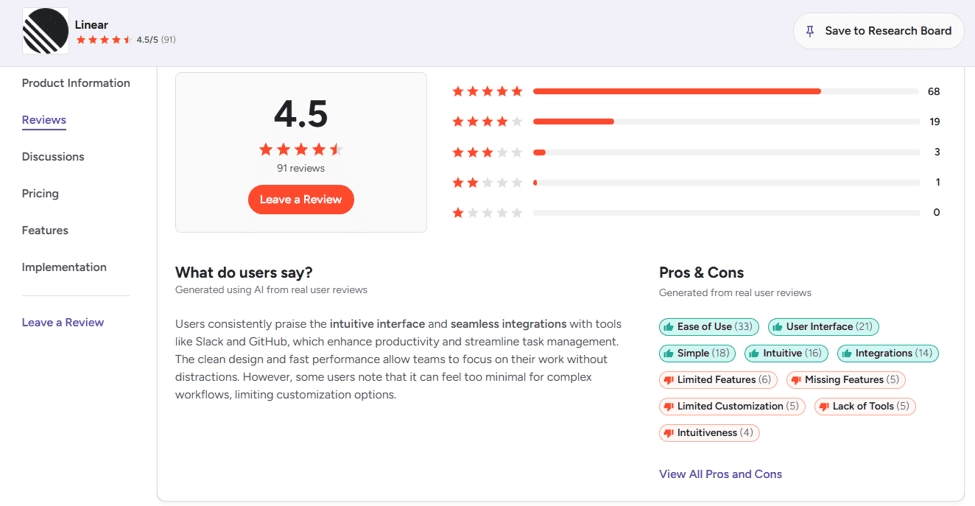Click the five-star icons row
The width and height of the screenshot is (975, 506).
pos(488,91)
